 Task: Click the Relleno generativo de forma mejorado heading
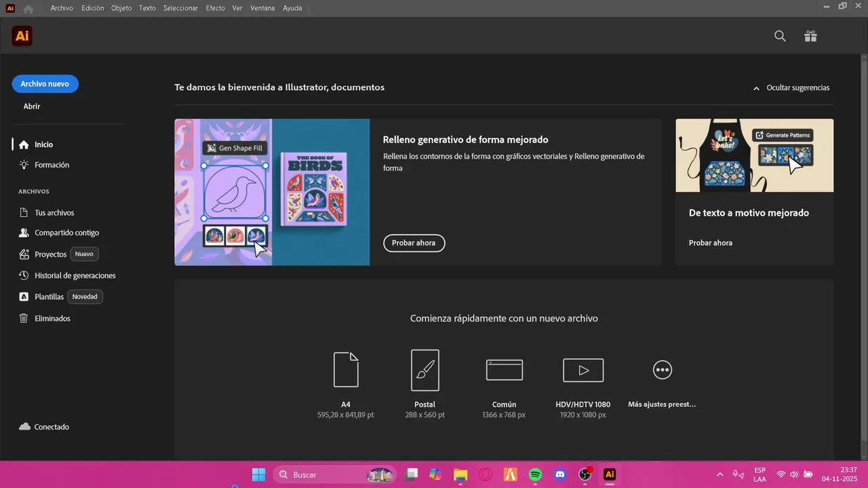pos(465,140)
